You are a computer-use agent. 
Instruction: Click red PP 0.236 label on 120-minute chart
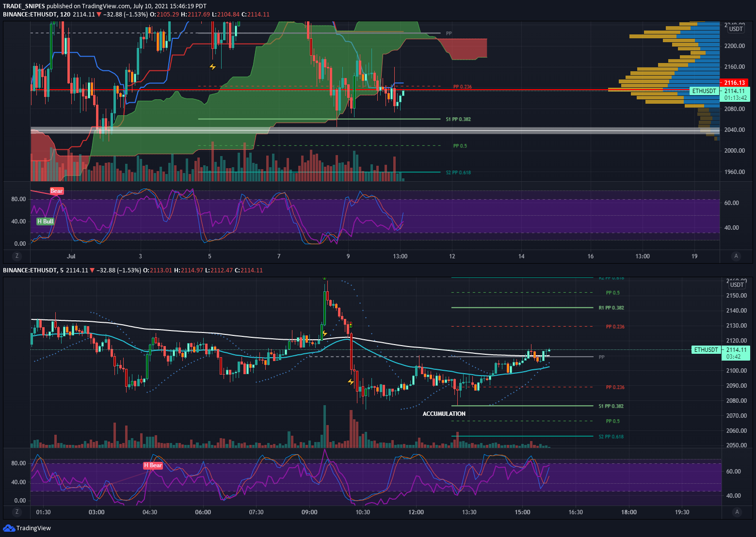point(462,87)
